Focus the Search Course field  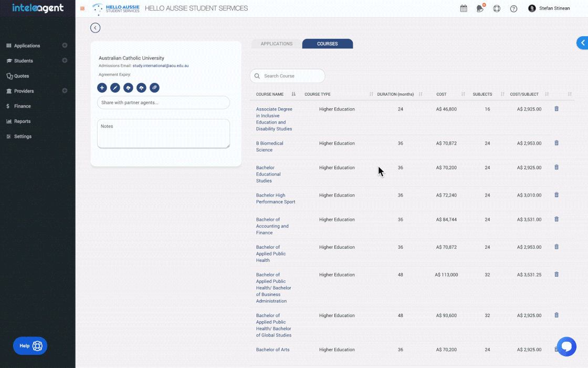pyautogui.click(x=291, y=76)
